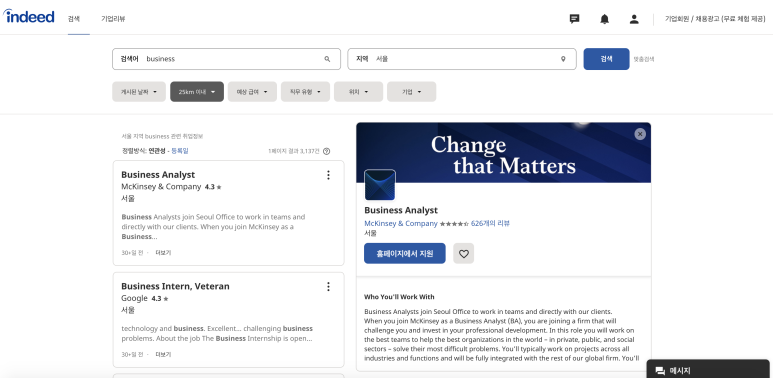Open the Indeed logo home link
This screenshot has height=378, width=773.
(29, 16)
